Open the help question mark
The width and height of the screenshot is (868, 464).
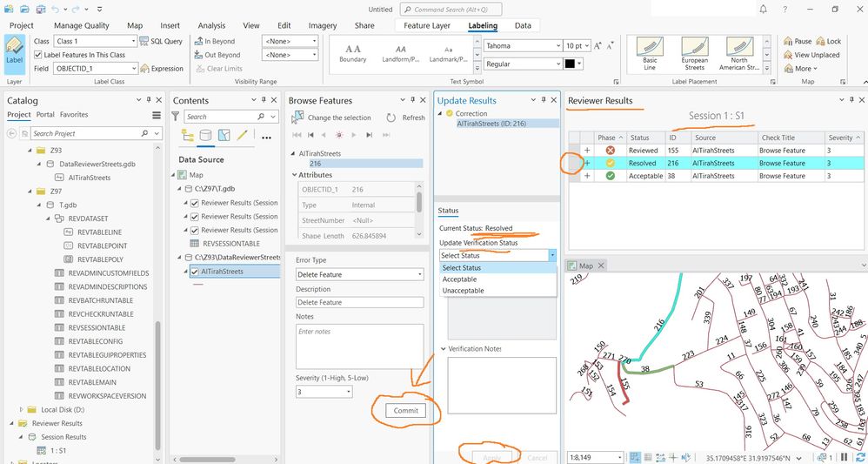click(x=785, y=10)
